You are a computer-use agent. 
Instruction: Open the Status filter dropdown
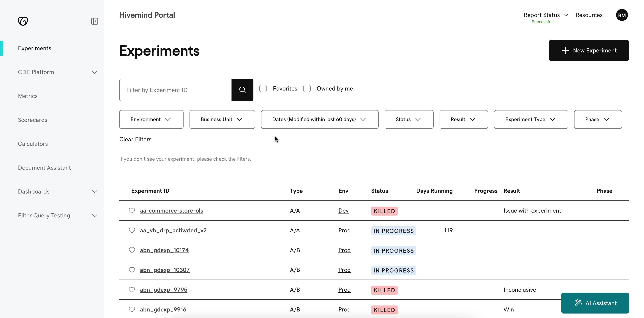click(409, 119)
